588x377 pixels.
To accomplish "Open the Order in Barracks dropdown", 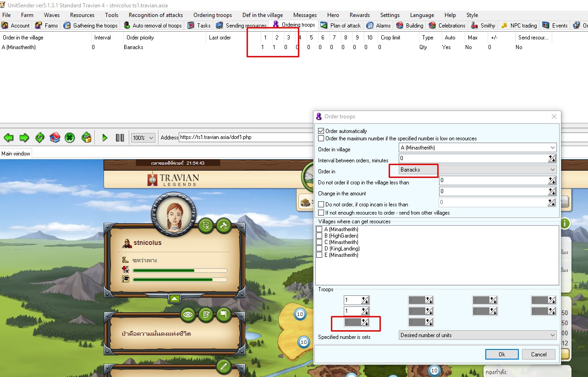I will (x=478, y=170).
